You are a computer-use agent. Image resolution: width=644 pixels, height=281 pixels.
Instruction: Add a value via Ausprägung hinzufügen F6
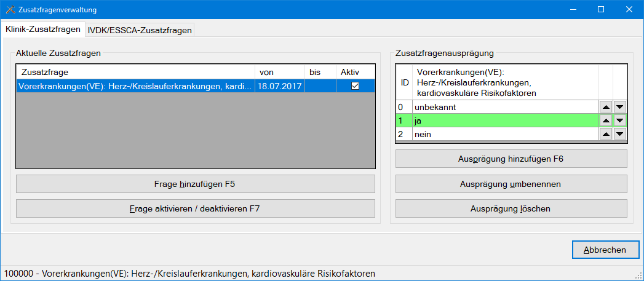(x=511, y=159)
